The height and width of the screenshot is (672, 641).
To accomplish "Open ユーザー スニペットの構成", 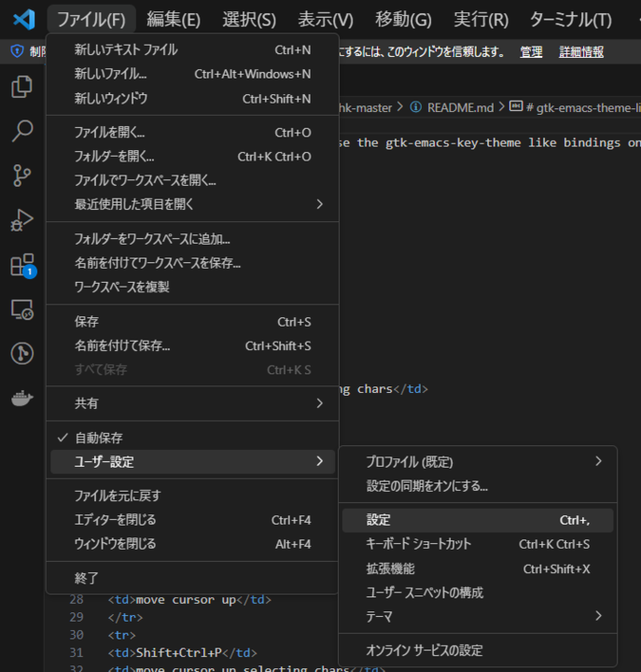I will [478, 593].
